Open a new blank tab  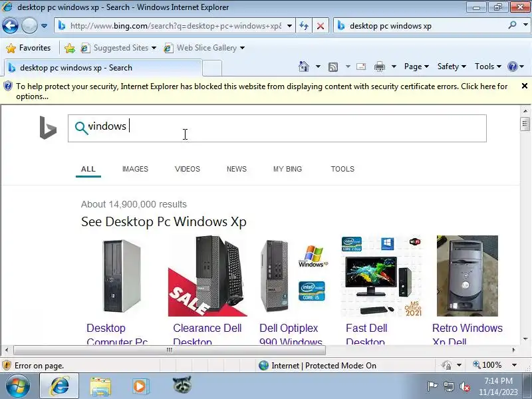(212, 68)
